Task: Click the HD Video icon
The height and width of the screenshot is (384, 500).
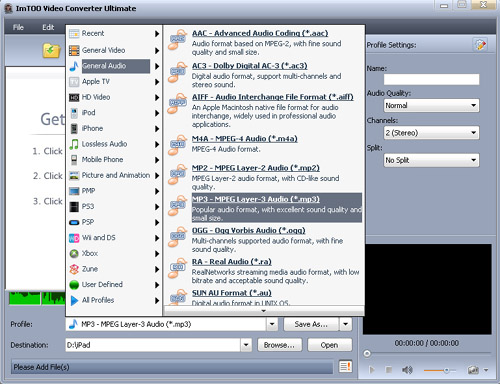Action: pos(74,97)
